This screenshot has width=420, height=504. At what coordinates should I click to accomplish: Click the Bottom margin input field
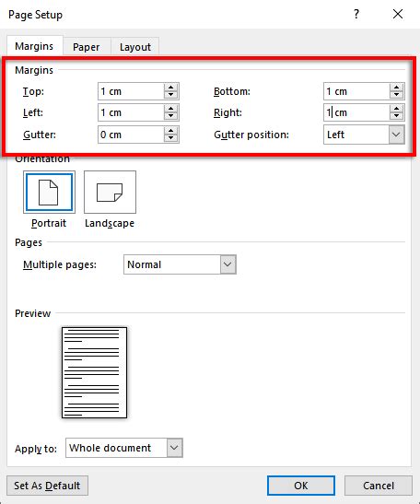coord(356,91)
